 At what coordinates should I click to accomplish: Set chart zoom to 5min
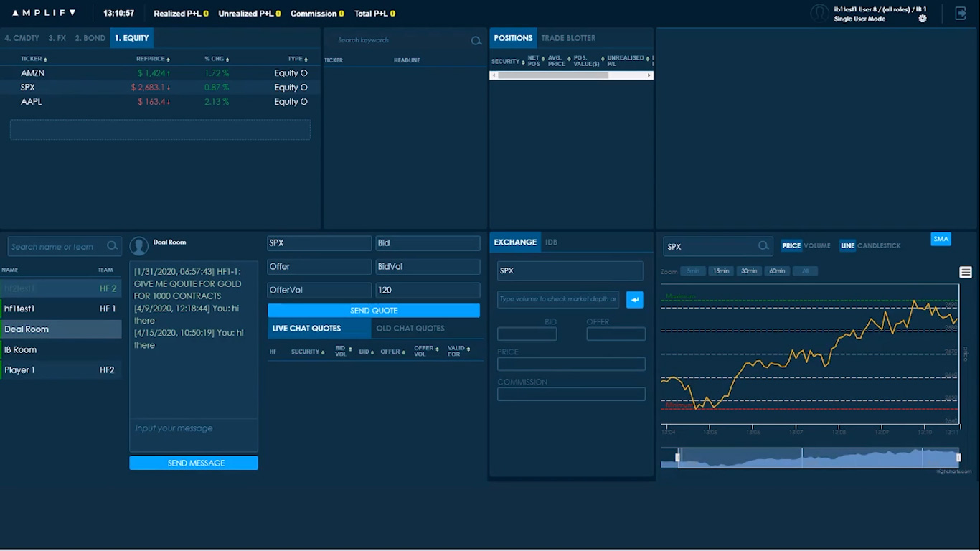692,271
